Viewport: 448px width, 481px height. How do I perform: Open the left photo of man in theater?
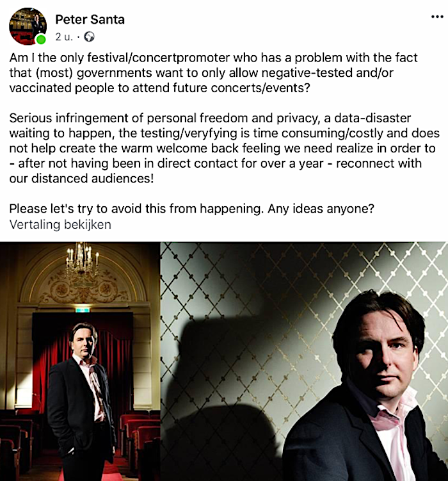click(x=80, y=361)
